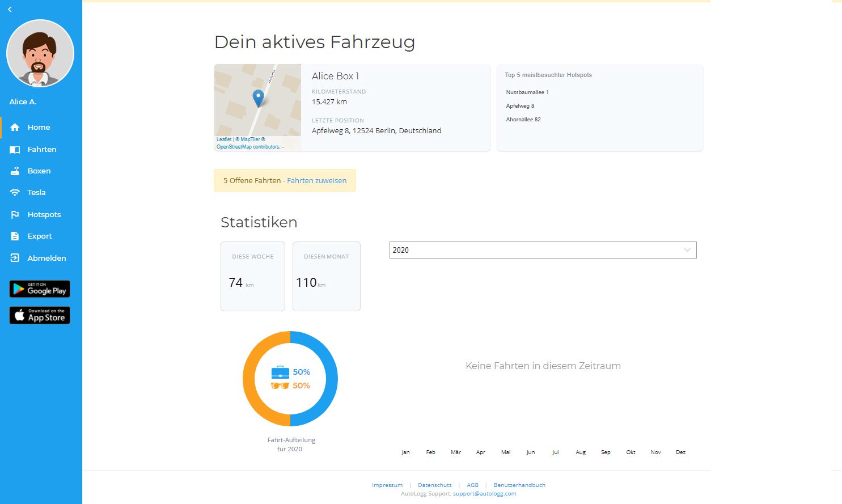
Task: Click Alice's profile avatar picture
Action: point(40,54)
